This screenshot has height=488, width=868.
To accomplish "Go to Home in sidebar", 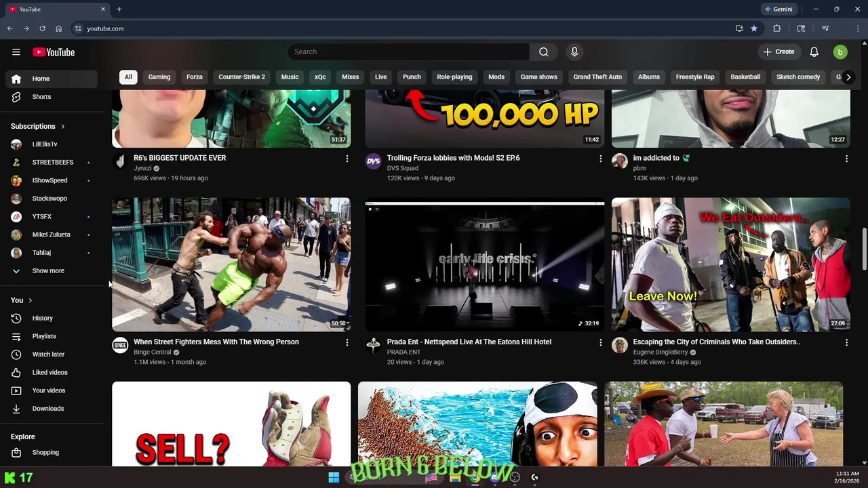I will point(52,79).
